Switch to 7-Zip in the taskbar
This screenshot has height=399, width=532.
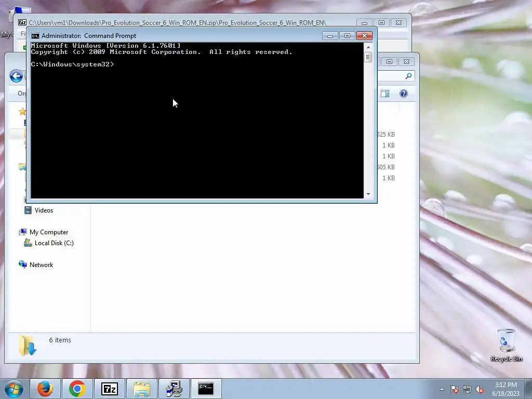[x=109, y=389]
